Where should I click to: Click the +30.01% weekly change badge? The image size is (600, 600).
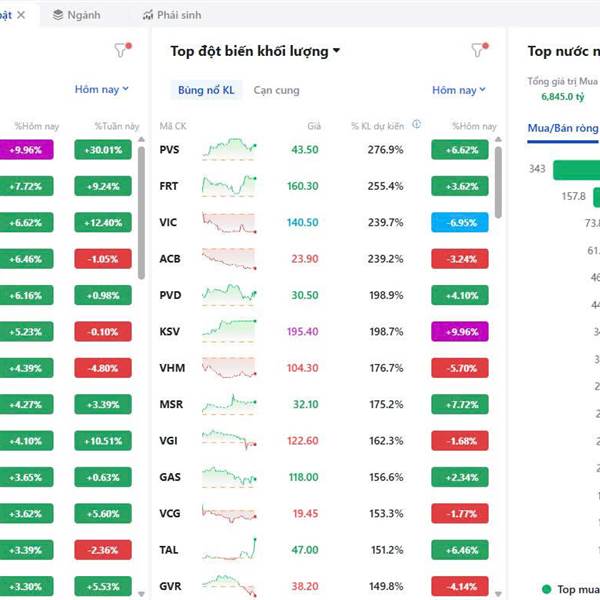point(103,150)
